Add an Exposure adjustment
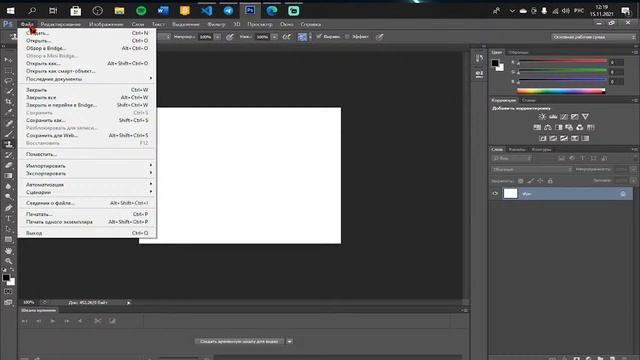 coord(574,117)
